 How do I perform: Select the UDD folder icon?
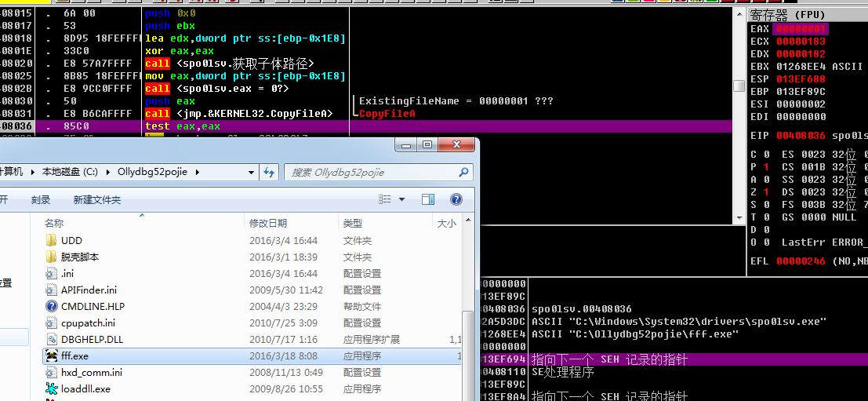52,240
